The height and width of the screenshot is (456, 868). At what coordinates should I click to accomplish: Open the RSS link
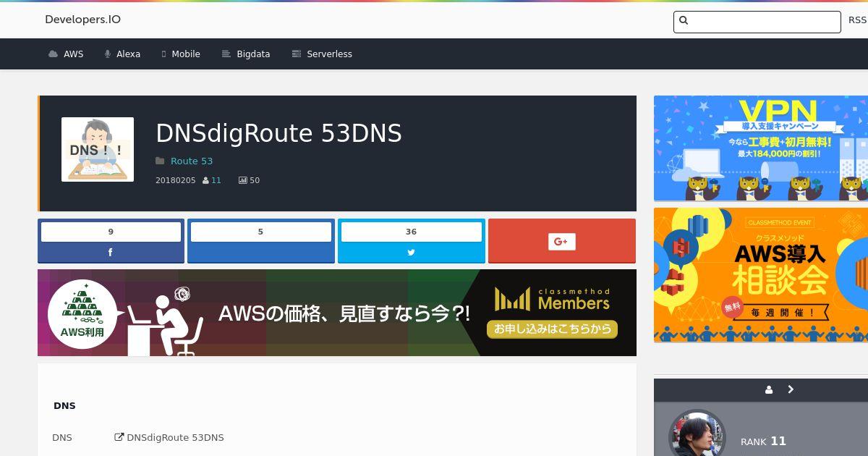pyautogui.click(x=857, y=20)
